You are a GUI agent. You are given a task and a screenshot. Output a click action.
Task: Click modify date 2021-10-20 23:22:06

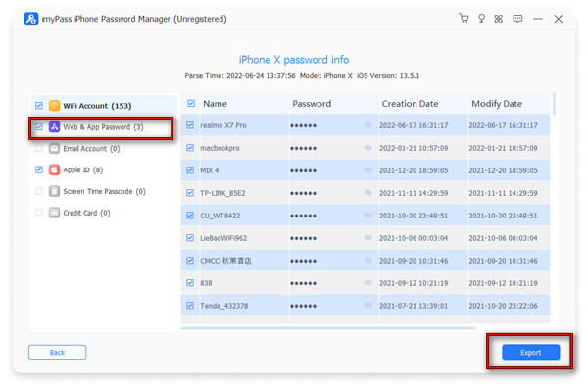click(x=503, y=305)
